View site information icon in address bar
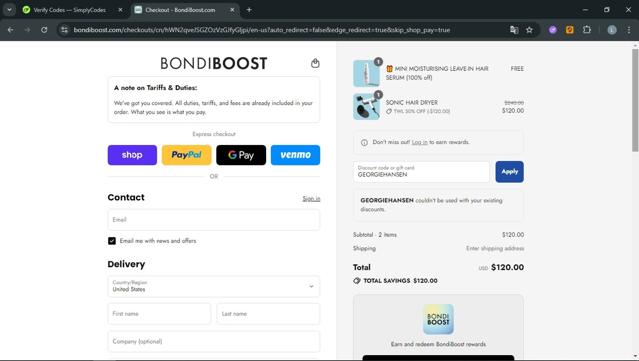Screen dimensions: 639x361 tap(64, 30)
